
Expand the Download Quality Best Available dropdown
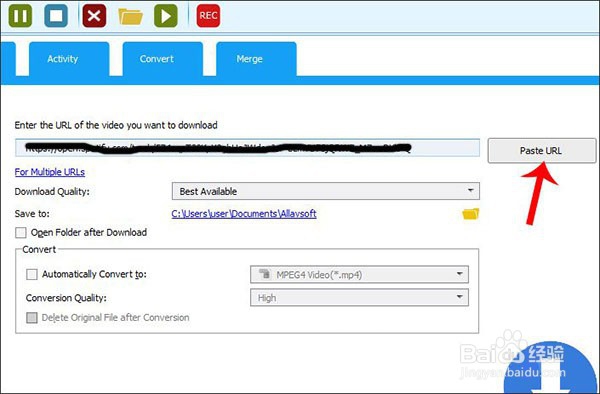(326, 191)
